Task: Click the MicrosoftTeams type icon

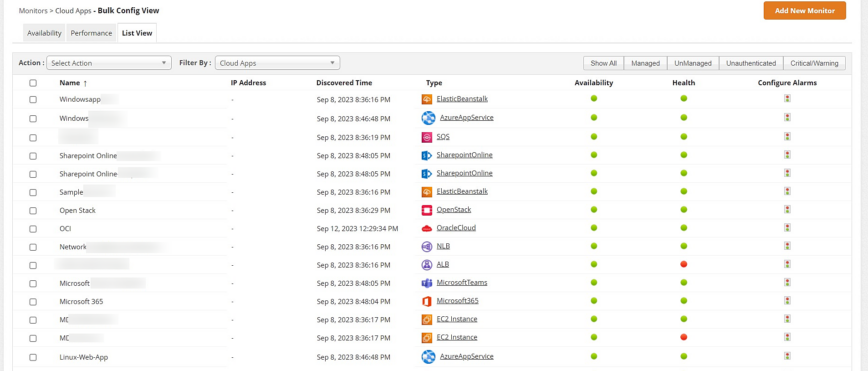Action: click(x=426, y=283)
